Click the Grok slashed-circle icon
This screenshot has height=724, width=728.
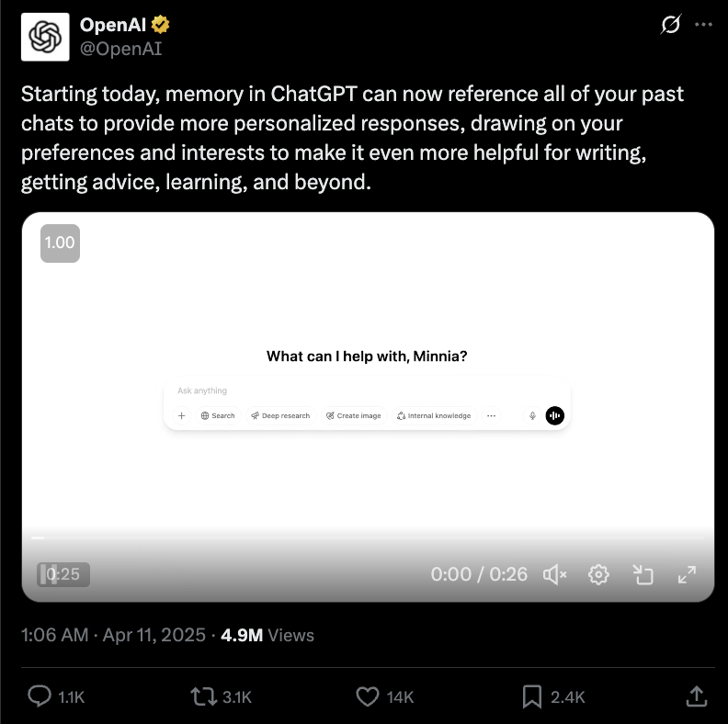point(671,24)
